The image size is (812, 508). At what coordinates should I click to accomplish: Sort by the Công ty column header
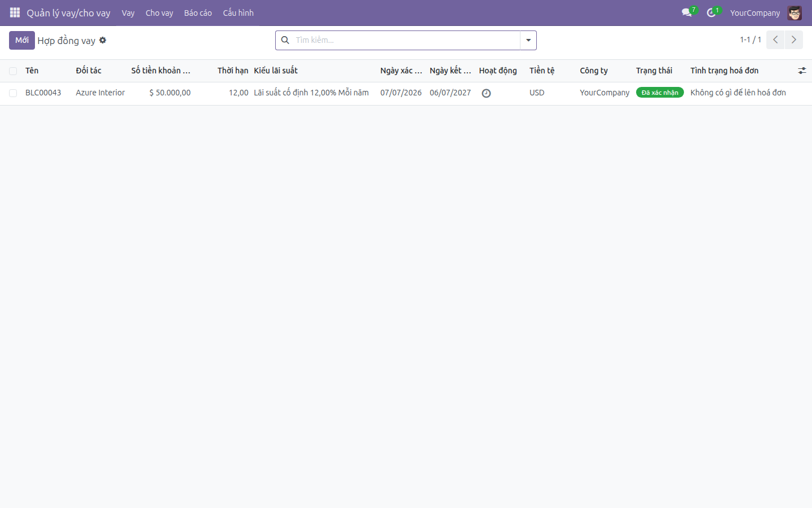tap(594, 71)
